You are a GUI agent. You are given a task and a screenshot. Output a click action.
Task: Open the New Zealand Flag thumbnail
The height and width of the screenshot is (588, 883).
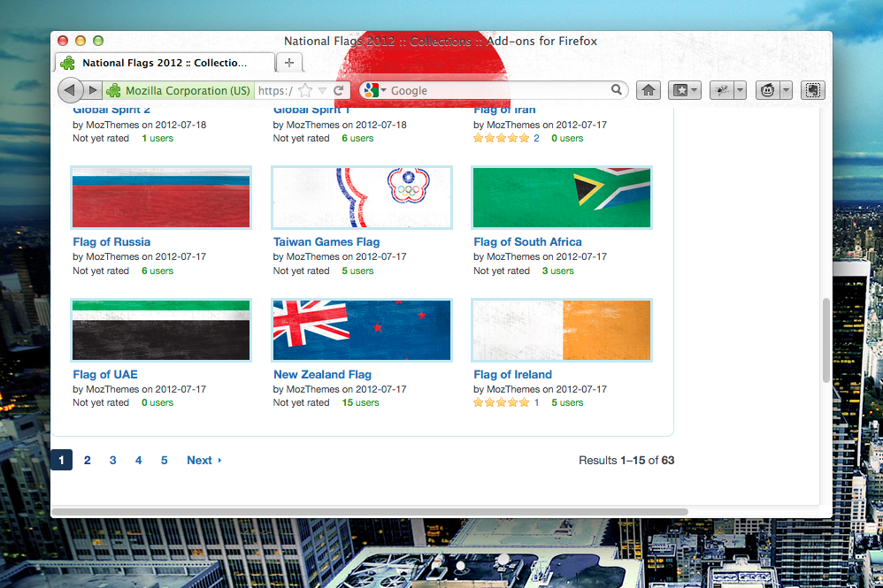coord(362,331)
